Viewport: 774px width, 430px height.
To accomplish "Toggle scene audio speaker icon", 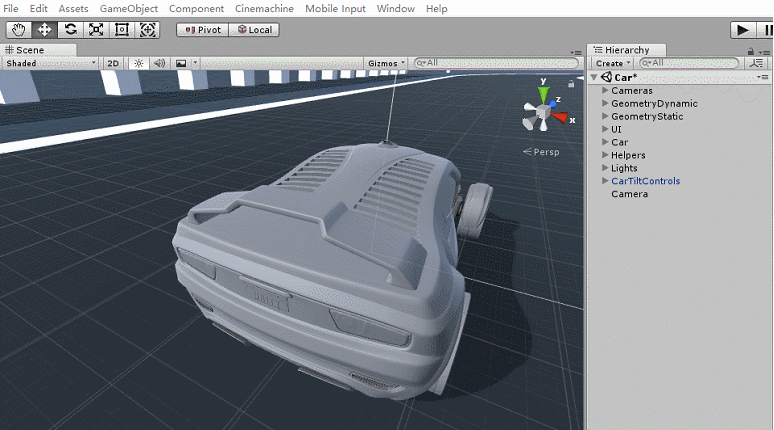I will (x=159, y=63).
